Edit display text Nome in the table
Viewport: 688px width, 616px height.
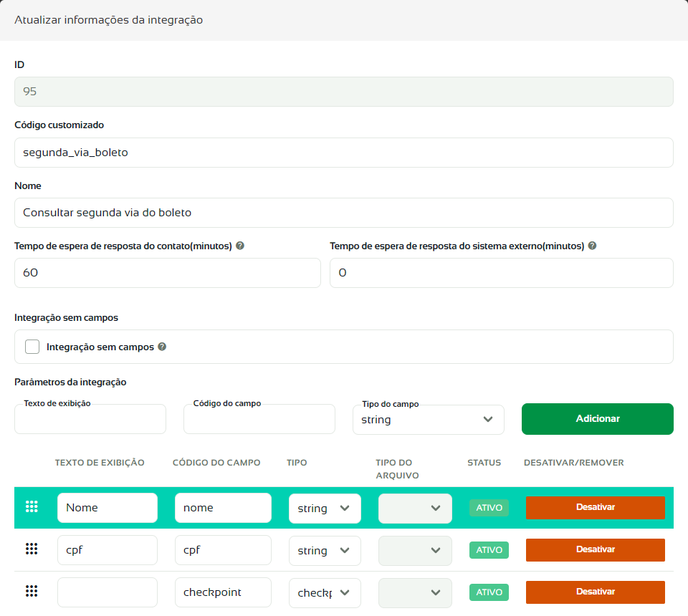tap(107, 508)
